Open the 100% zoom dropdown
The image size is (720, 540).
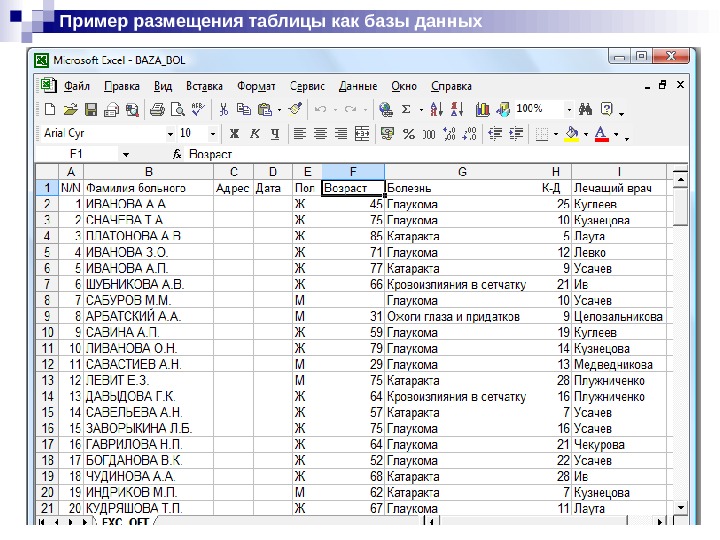(569, 109)
